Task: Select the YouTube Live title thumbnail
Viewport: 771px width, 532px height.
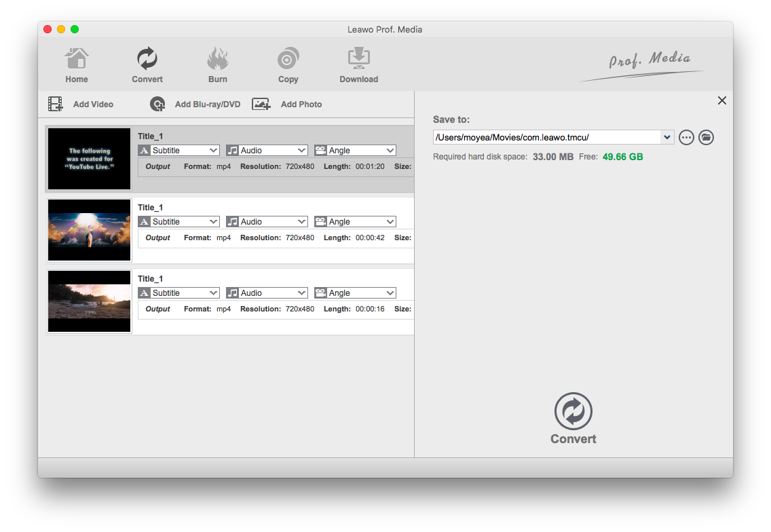Action: (x=90, y=159)
